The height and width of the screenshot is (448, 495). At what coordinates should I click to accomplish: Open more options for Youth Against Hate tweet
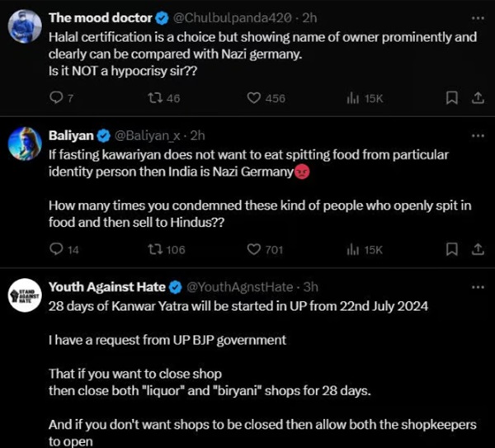pos(477,286)
